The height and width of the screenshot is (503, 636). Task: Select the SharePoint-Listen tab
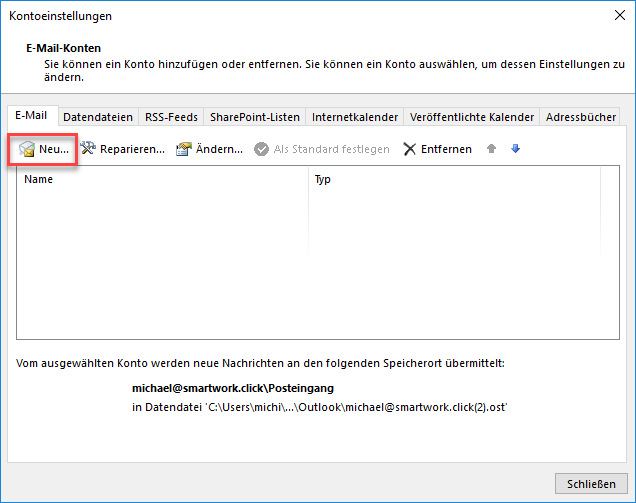coord(254,117)
